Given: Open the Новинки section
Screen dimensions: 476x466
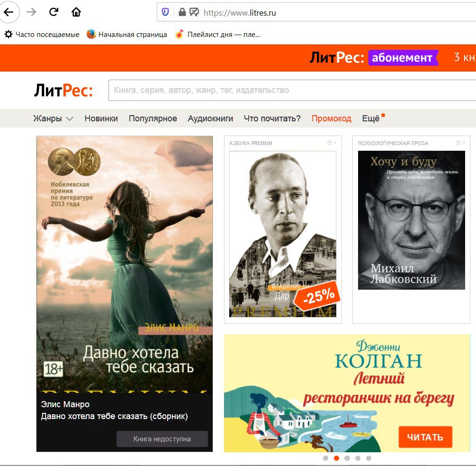Looking at the screenshot, I should coord(101,119).
